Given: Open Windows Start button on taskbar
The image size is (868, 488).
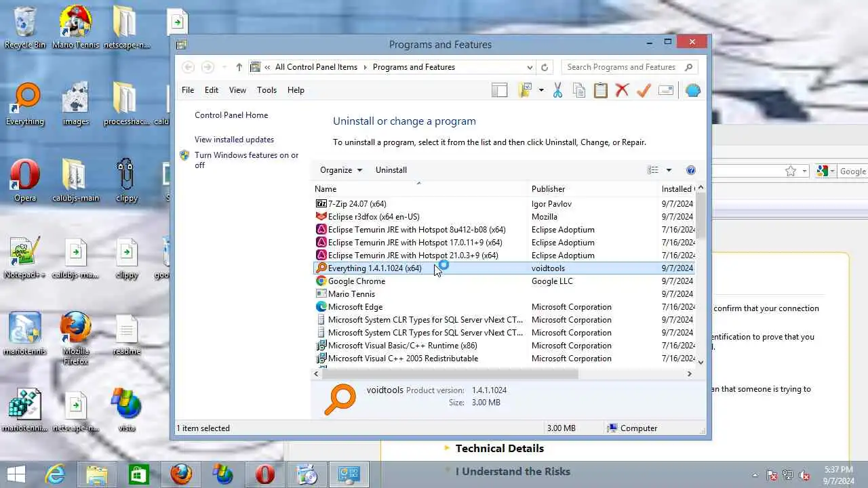Looking at the screenshot, I should click(x=17, y=474).
